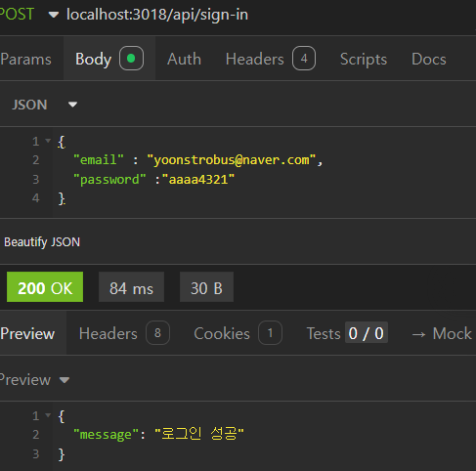Switch to the Params tab

[x=26, y=60]
